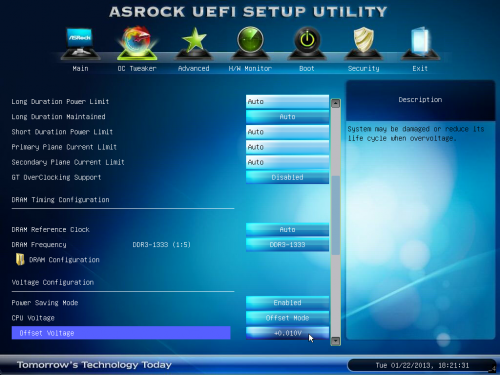Change GT OverClocking Support Disabled option
The width and height of the screenshot is (500, 375).
(x=287, y=177)
